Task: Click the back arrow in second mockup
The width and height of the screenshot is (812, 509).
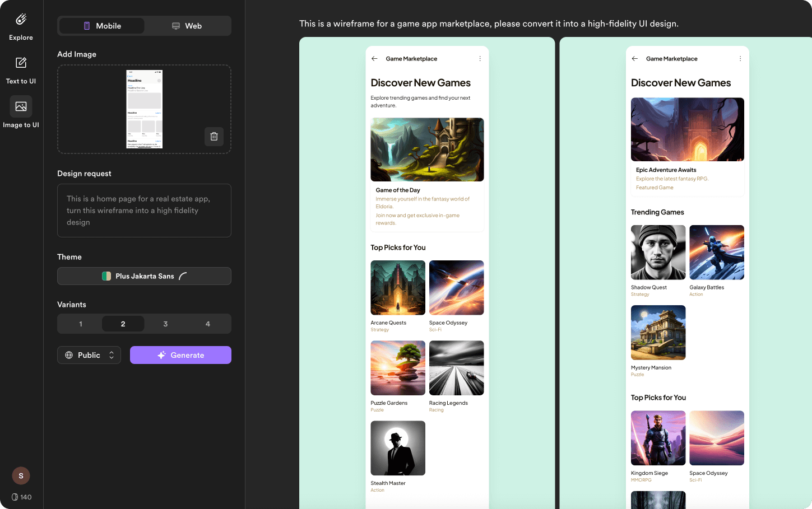Action: 634,59
